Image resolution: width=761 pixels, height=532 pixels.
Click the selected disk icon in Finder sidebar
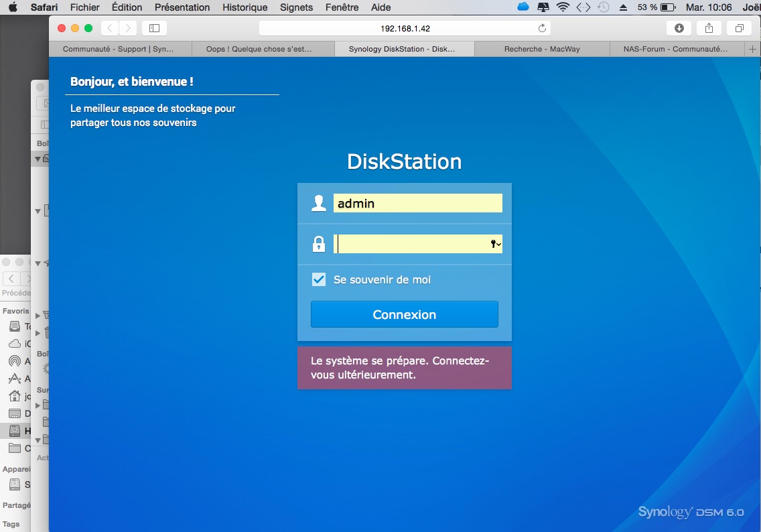15,431
